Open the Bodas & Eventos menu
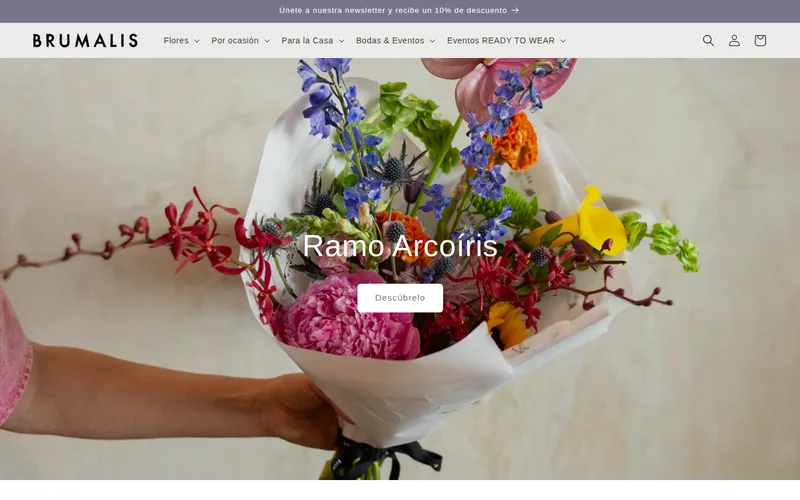 click(396, 40)
